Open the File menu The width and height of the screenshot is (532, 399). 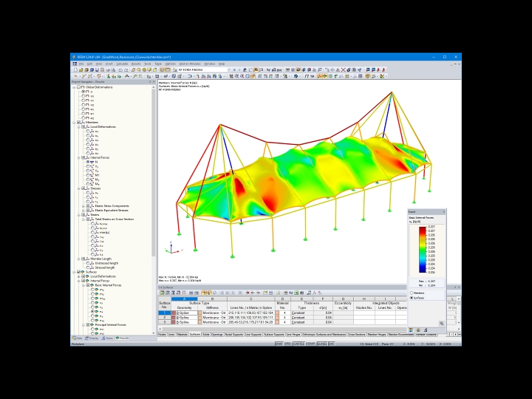tap(81, 64)
